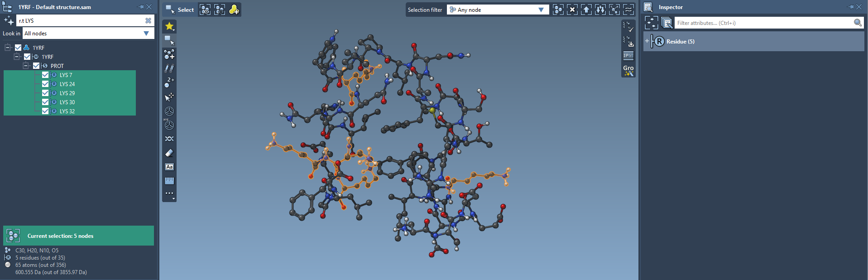Clear the 'r.t LYS' search field
Screen dimensions: 868x280
click(148, 21)
